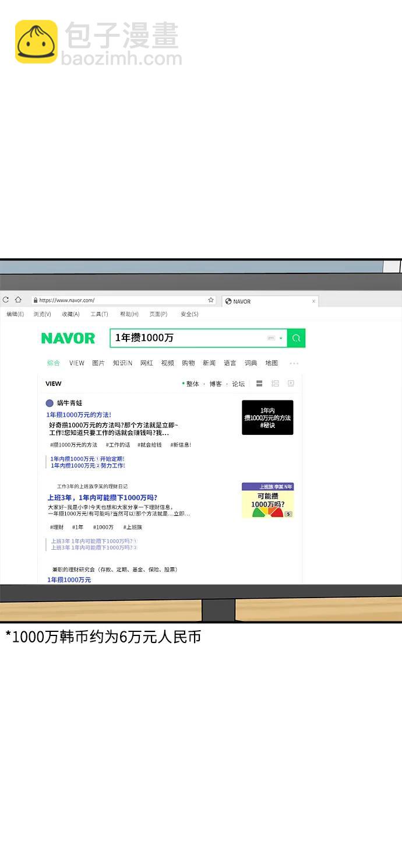Open the result titled 1年攒1000万元
Viewport: 402px width, 868px height.
point(69,579)
